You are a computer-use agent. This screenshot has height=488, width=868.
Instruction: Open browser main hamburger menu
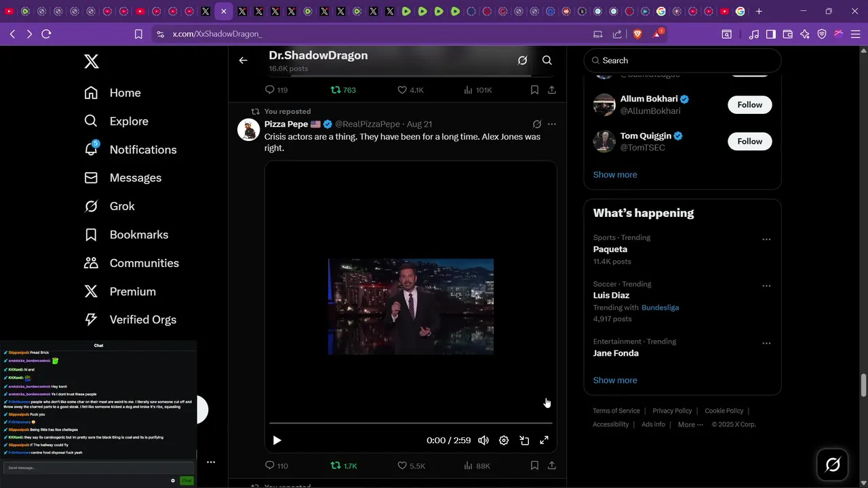(x=855, y=34)
